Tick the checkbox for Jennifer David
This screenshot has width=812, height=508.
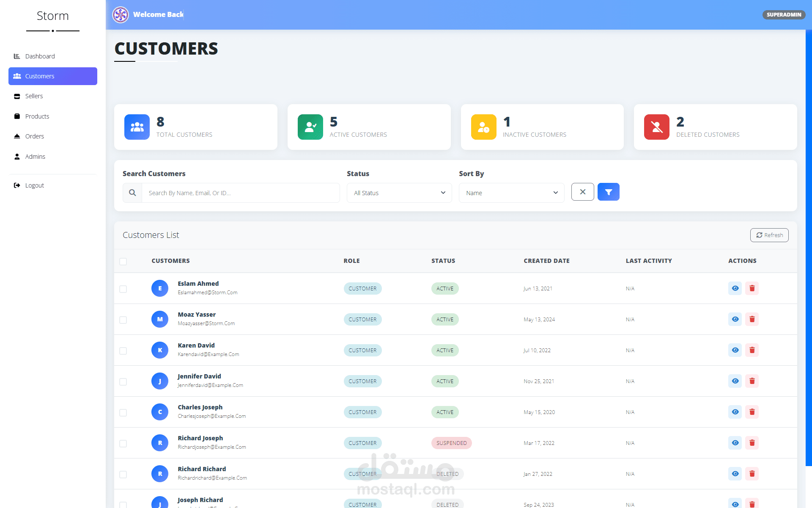click(x=123, y=382)
